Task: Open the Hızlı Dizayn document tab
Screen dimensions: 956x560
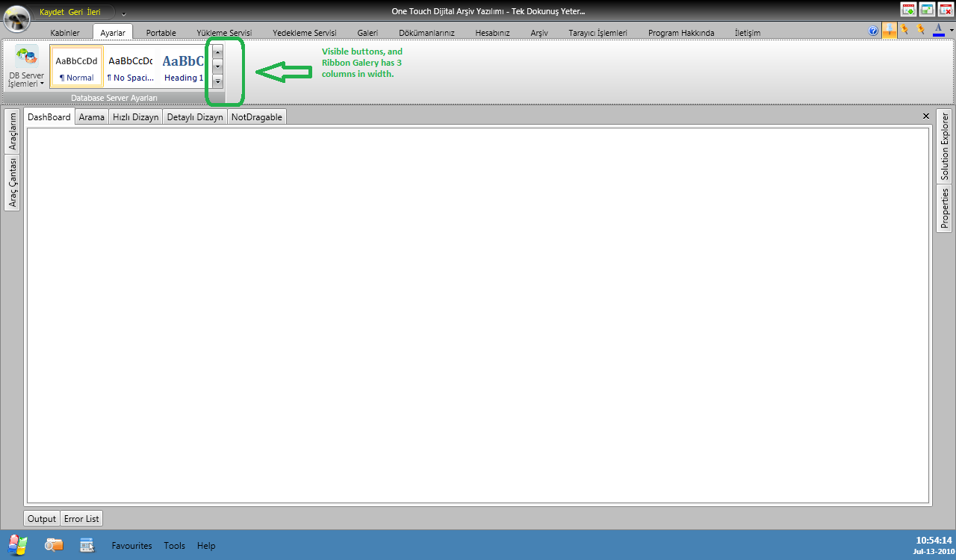Action: click(x=135, y=117)
